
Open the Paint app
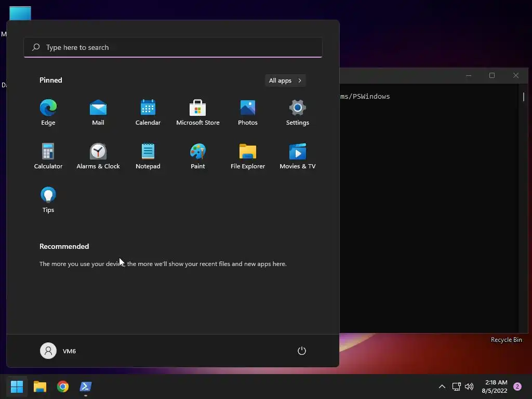[198, 156]
